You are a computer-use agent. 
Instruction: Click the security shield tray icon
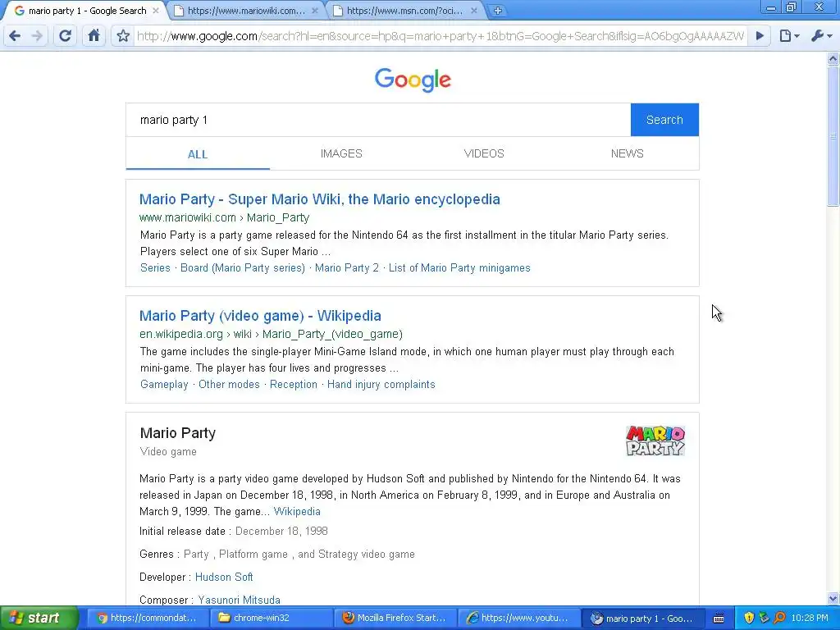point(749,618)
